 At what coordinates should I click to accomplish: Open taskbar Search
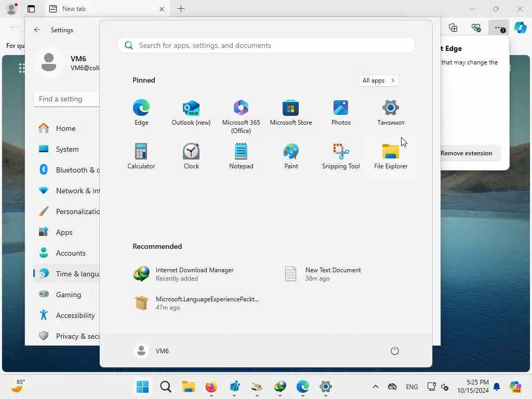click(166, 387)
